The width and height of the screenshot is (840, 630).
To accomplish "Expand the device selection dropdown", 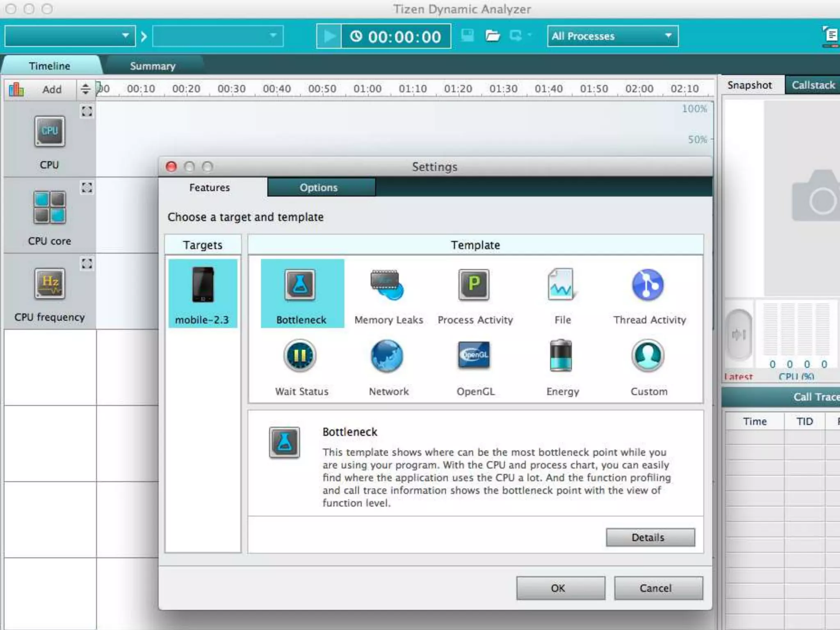I will point(70,36).
